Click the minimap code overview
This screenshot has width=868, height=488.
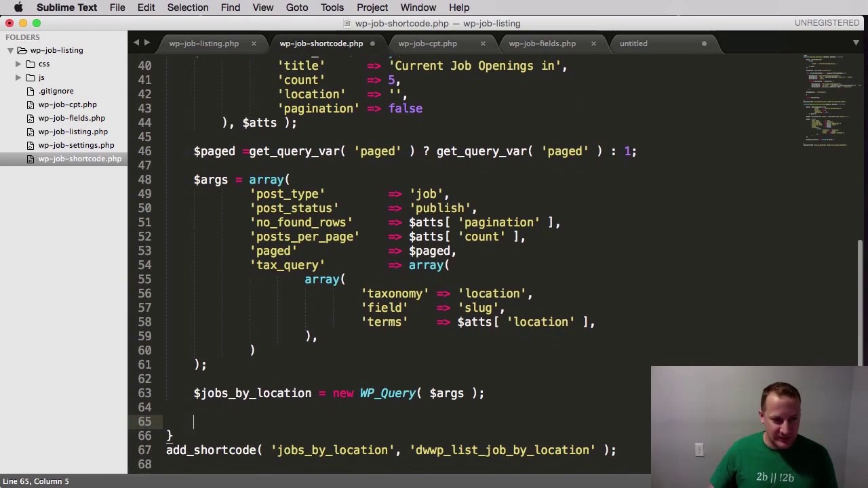pos(825,102)
